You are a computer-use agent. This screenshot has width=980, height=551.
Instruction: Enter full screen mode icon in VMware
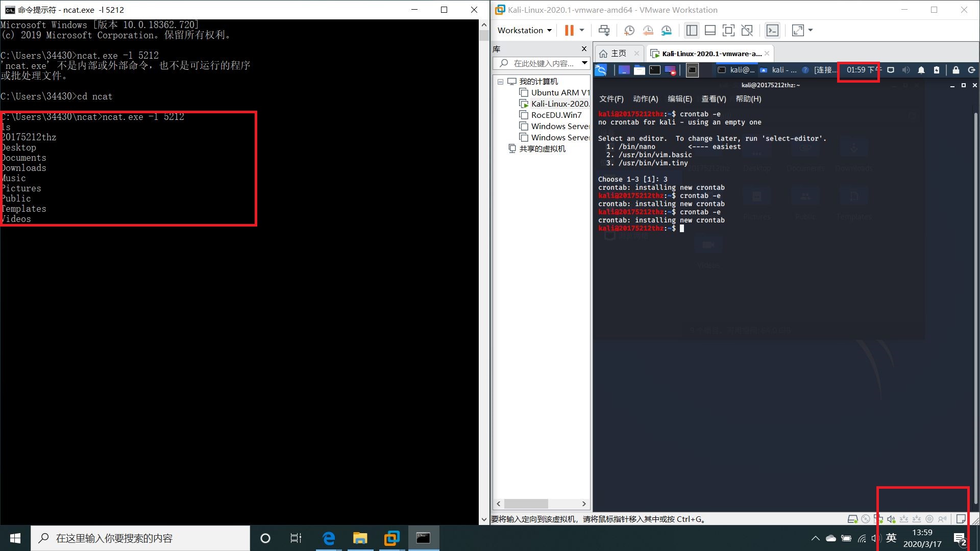(728, 30)
